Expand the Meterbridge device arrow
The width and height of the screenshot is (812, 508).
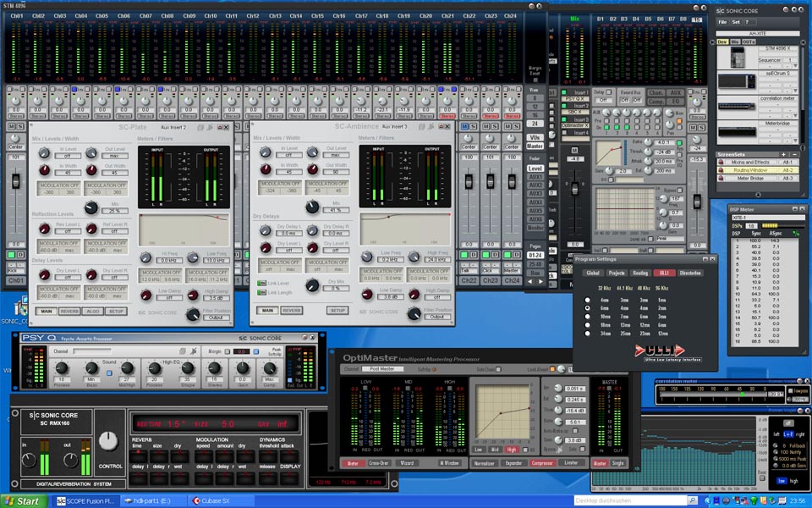(795, 141)
